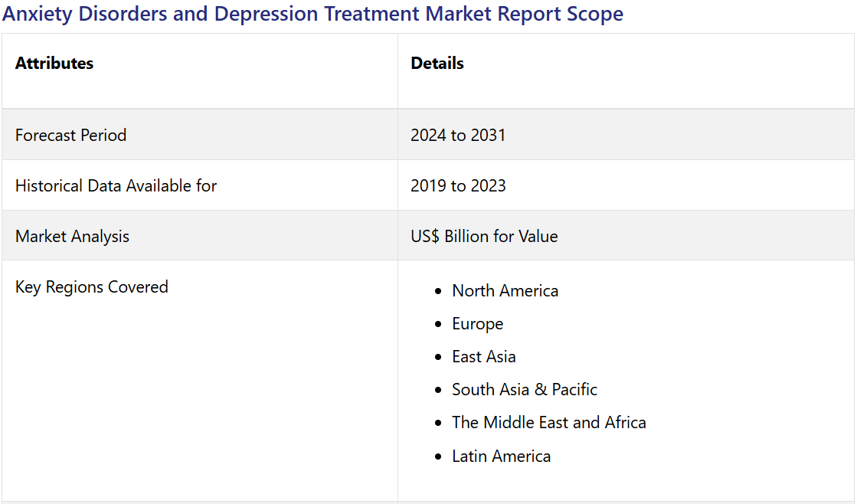Screen dimensions: 857x504
Task: Click the report scope title heading
Action: 312,14
